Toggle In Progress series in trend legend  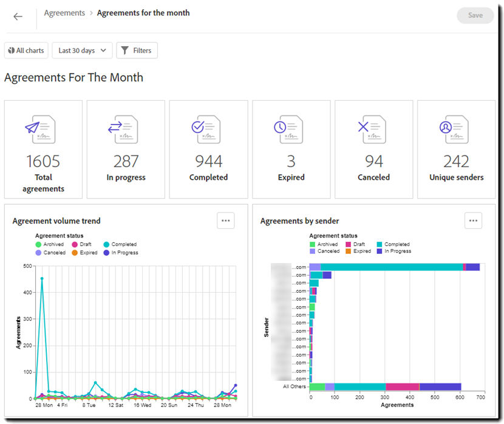tap(121, 253)
